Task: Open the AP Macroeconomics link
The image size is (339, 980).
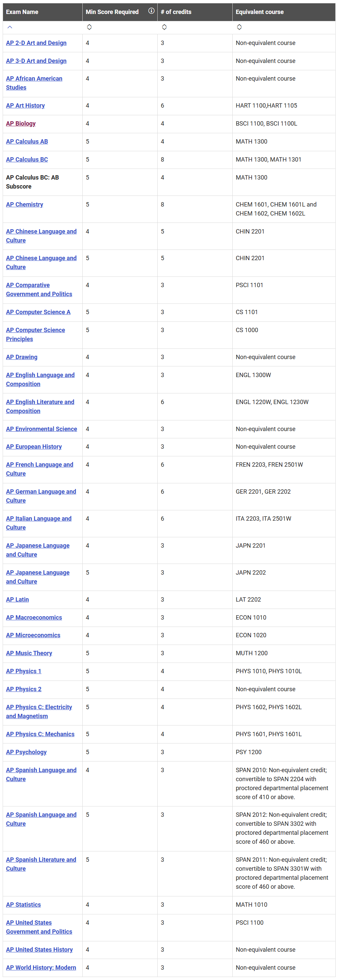Action: coord(34,618)
